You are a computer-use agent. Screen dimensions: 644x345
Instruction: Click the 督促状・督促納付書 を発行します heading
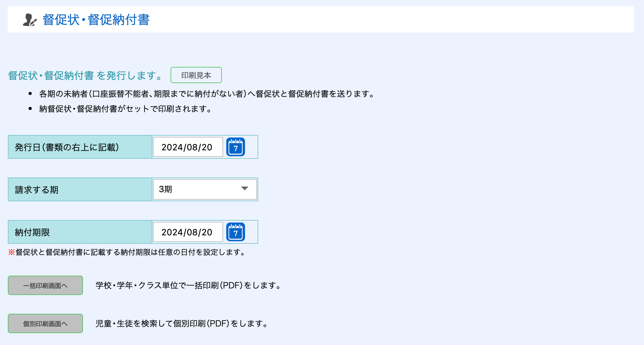[85, 76]
